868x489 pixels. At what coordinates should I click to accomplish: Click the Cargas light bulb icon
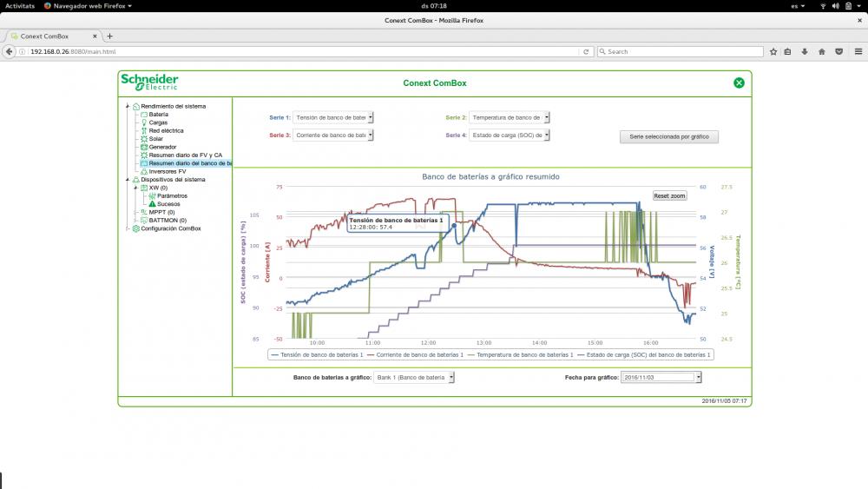tap(144, 122)
